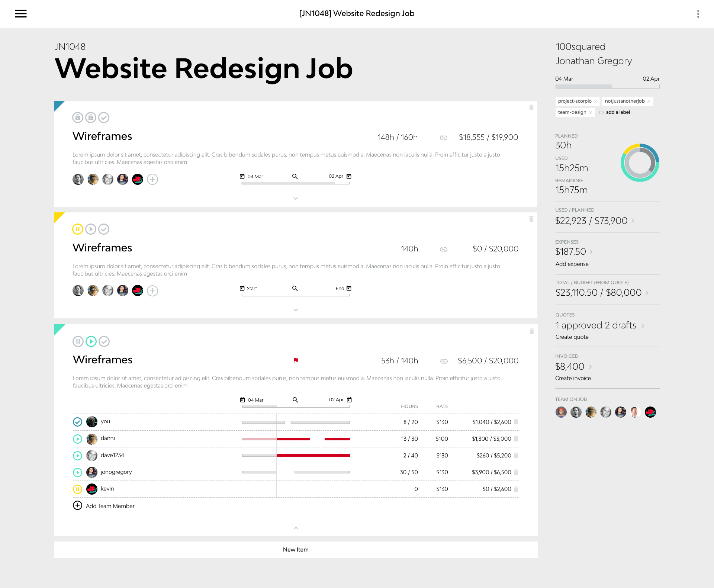Image resolution: width=714 pixels, height=588 pixels.
Task: Open the three-dot options menu
Action: (698, 14)
